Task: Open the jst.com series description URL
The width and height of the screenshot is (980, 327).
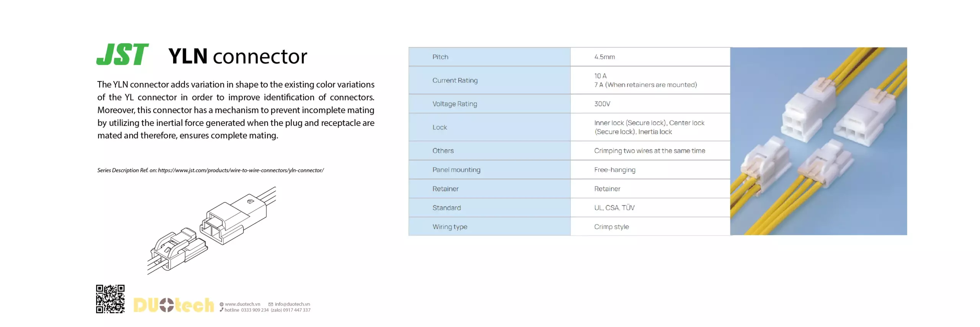Action: (241, 170)
